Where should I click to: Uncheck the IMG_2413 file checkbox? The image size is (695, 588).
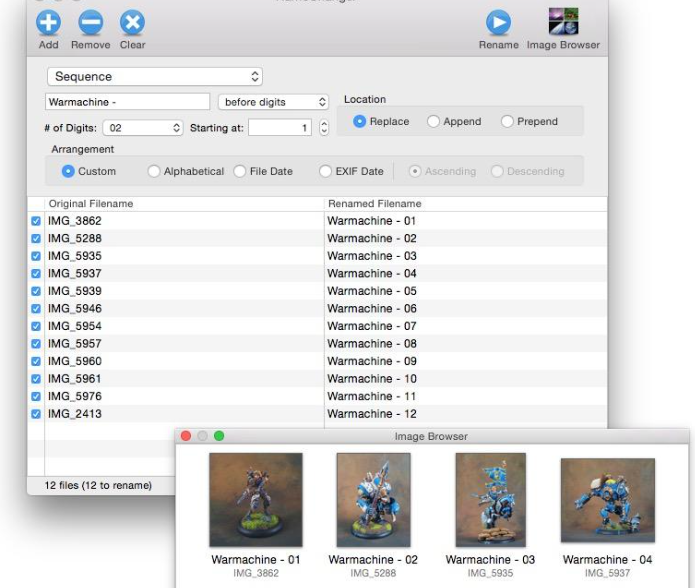36,414
